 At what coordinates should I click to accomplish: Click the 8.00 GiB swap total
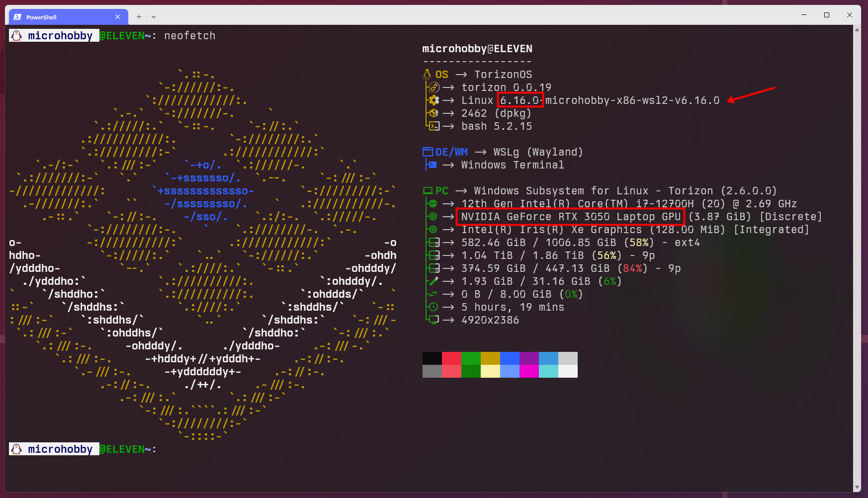(x=526, y=294)
